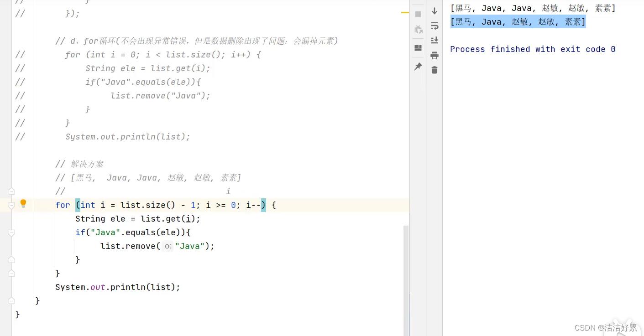644x336 pixels.
Task: Click the comment '// [黑马, Java, Java, 赵敏...]'
Action: [x=148, y=178]
